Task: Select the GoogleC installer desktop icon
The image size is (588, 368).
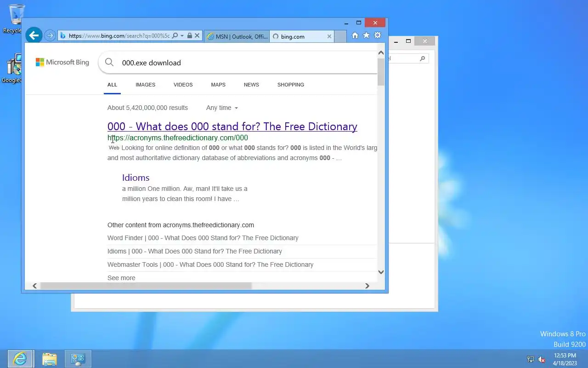Action: point(13,68)
